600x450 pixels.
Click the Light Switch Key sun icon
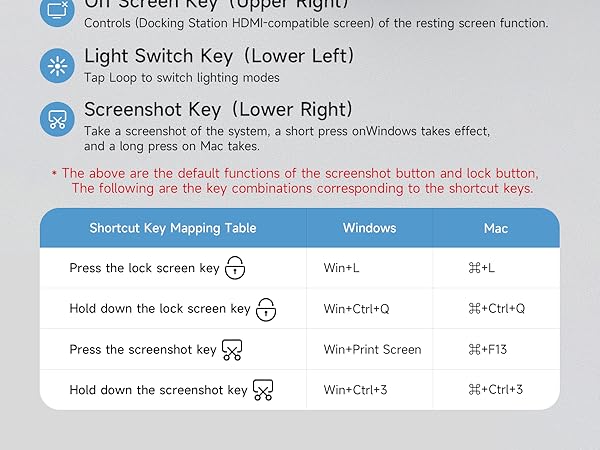pyautogui.click(x=57, y=66)
